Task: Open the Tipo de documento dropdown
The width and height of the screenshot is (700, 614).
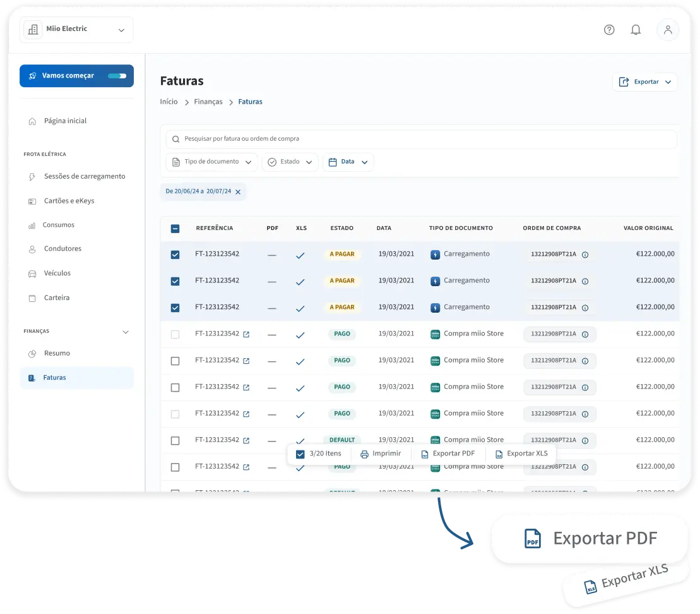Action: (x=211, y=162)
